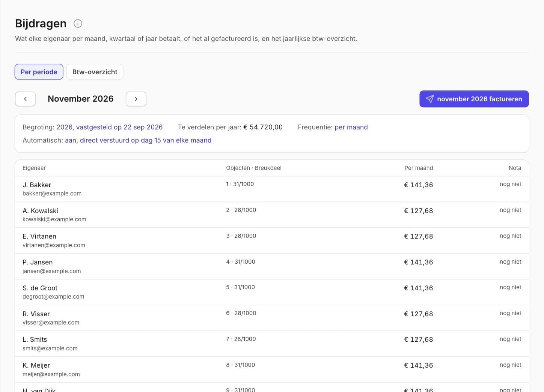Select owner J. Bakker

[x=37, y=185]
